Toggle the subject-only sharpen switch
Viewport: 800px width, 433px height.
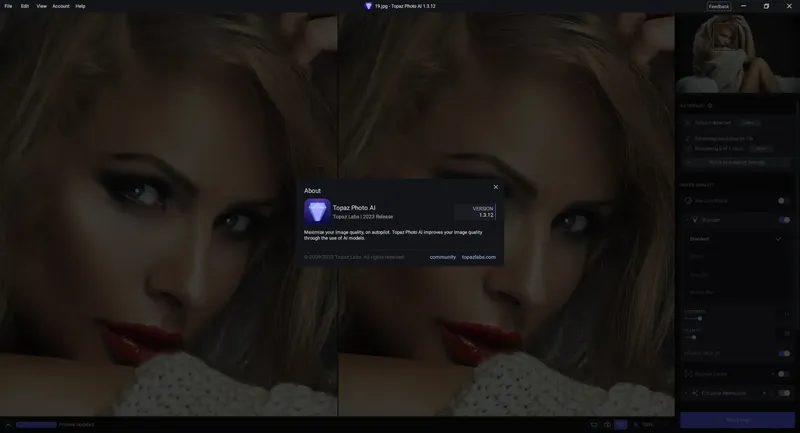tap(784, 353)
